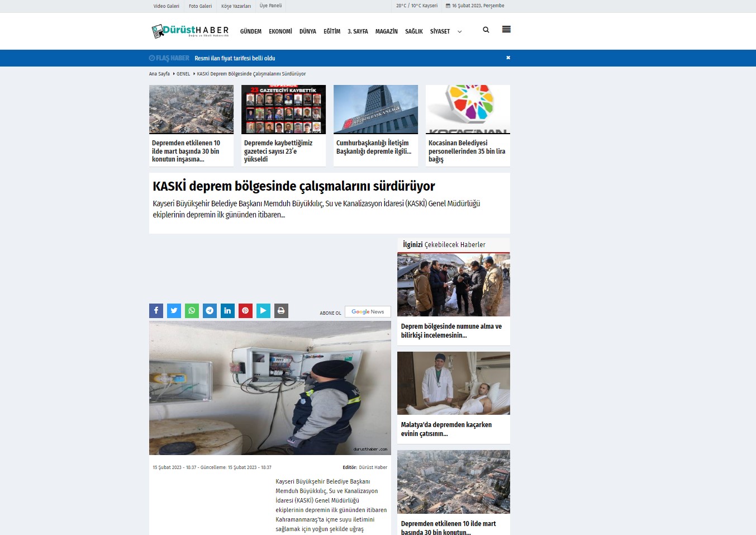Pin article on Pinterest

pos(245,311)
